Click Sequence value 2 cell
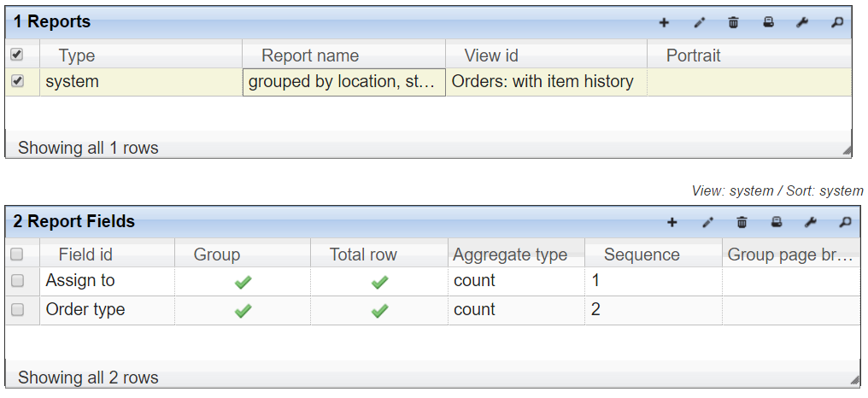This screenshot has width=868, height=398. (x=654, y=310)
